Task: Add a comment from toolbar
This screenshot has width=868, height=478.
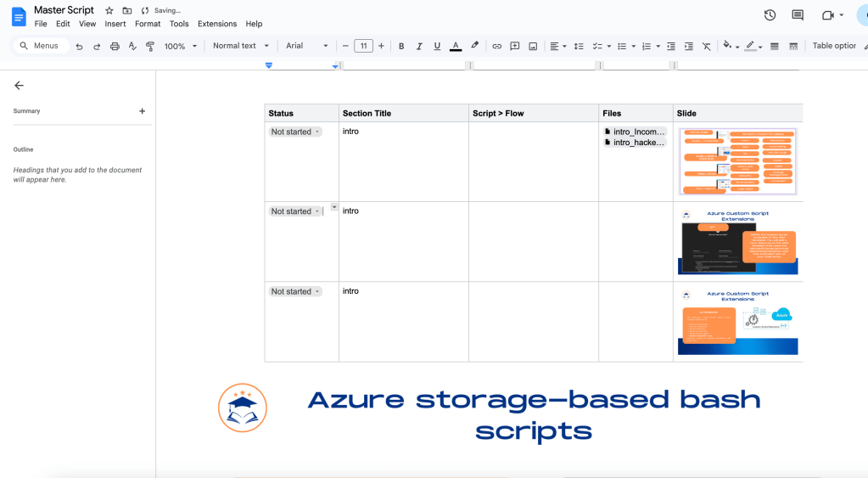Action: pos(515,47)
